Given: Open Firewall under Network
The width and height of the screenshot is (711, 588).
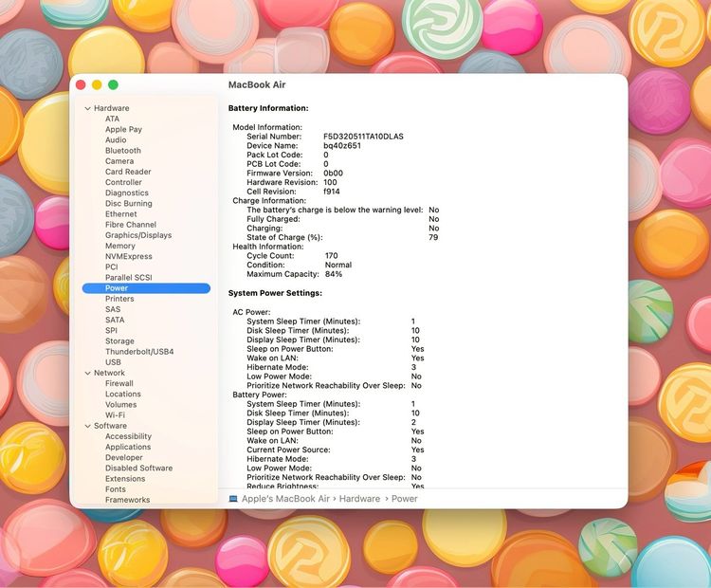Looking at the screenshot, I should coord(119,383).
